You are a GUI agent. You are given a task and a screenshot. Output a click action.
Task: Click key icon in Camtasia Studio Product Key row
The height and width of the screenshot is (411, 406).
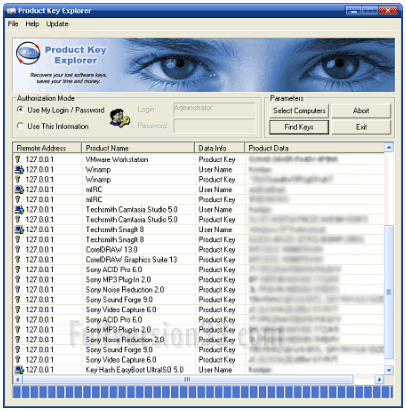click(x=18, y=220)
